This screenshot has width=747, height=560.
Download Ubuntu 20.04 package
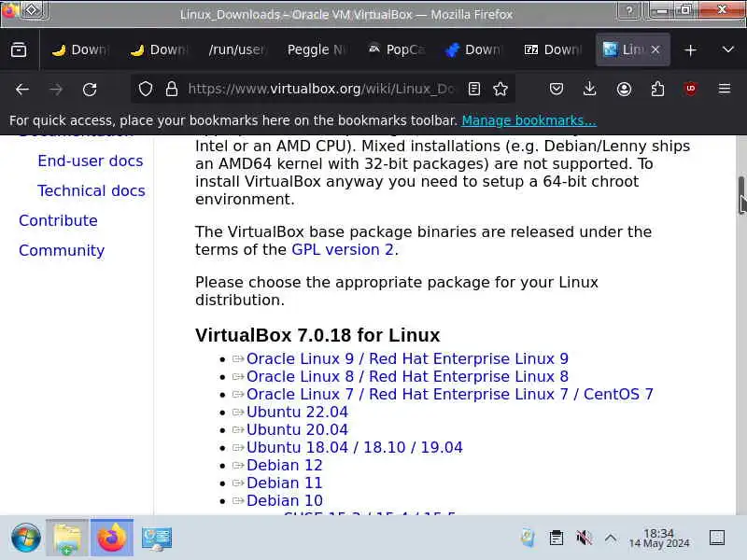click(297, 429)
